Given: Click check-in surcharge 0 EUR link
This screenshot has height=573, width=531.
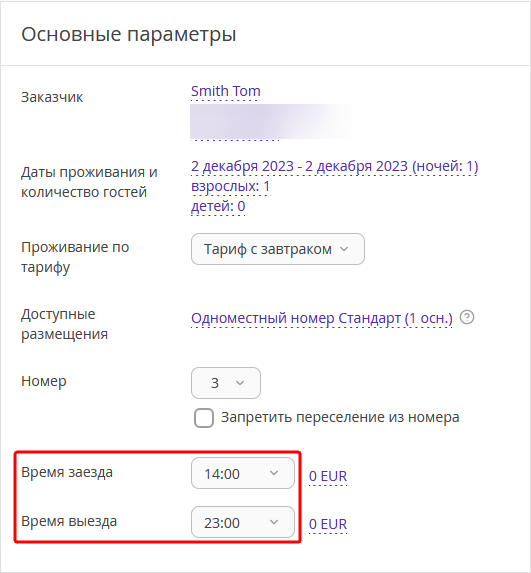Looking at the screenshot, I should (328, 476).
